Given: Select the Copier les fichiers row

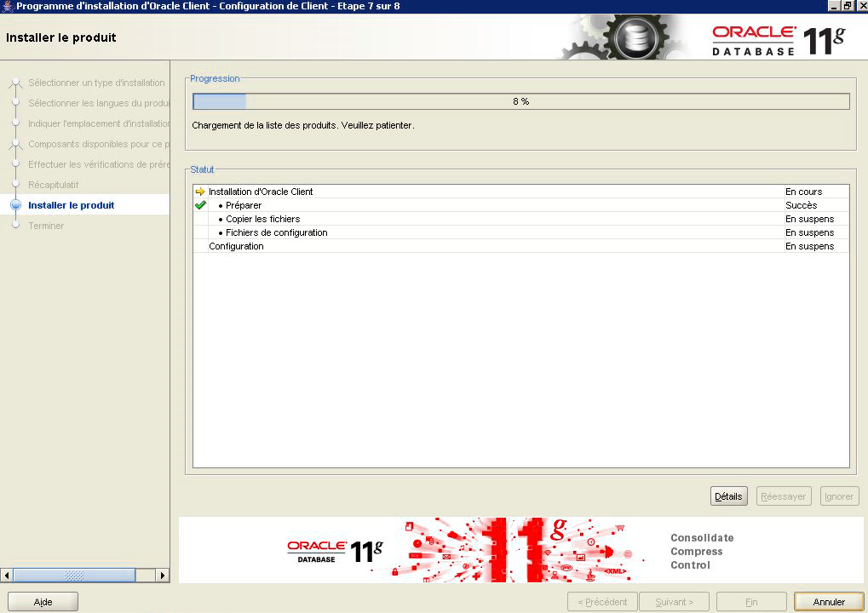Looking at the screenshot, I should tap(521, 219).
